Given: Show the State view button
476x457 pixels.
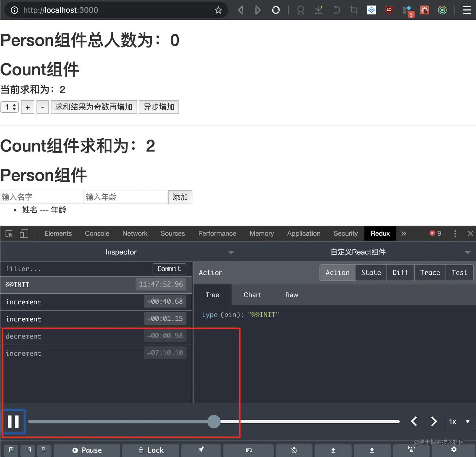Looking at the screenshot, I should coord(371,272).
